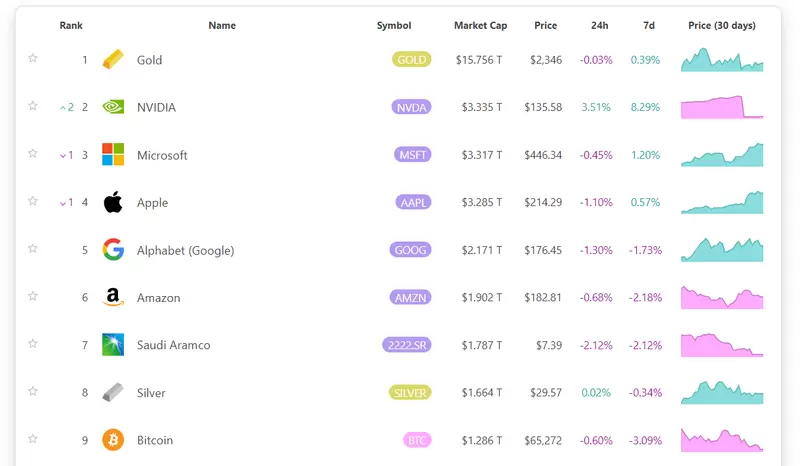Sort table by Market Cap column
This screenshot has height=466, width=800.
coord(478,25)
